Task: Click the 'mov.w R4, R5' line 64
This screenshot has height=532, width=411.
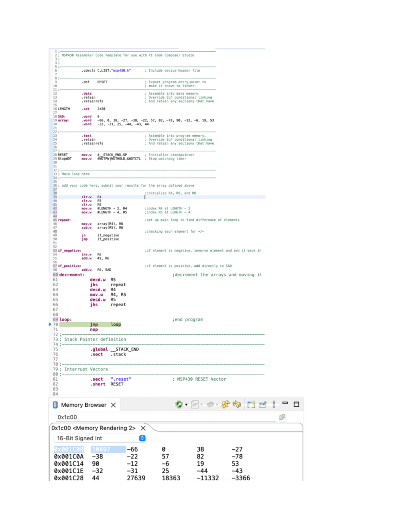Action: point(108,295)
